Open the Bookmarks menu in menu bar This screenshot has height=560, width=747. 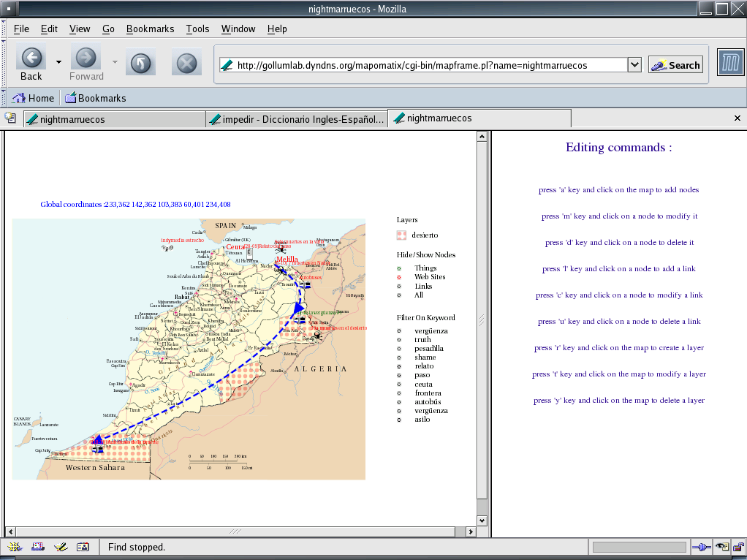click(150, 29)
